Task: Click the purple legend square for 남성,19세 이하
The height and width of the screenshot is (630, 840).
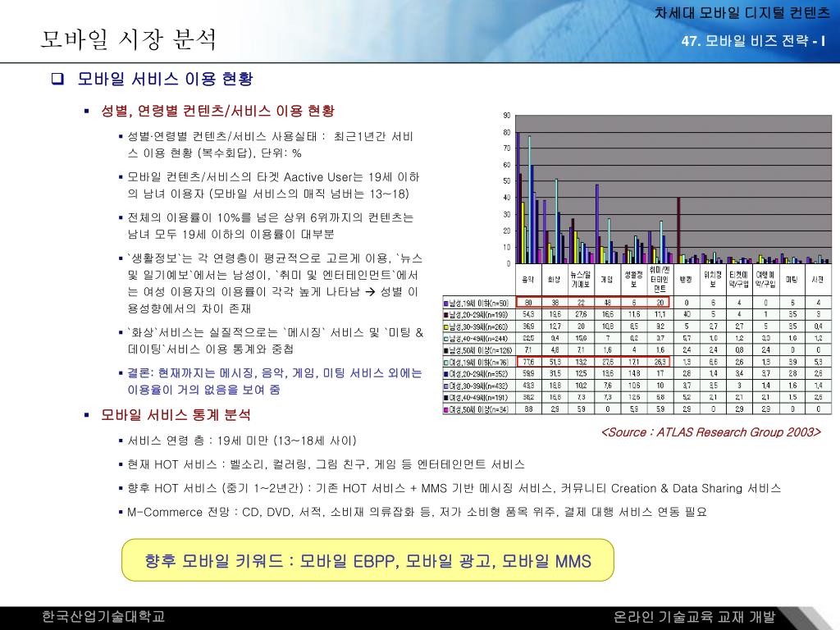Action: coord(445,303)
